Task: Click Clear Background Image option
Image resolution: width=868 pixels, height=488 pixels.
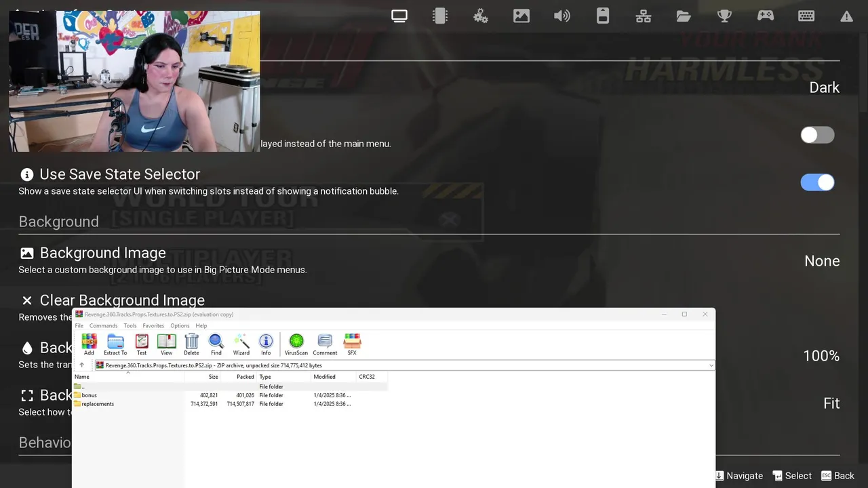Action: coord(122,300)
